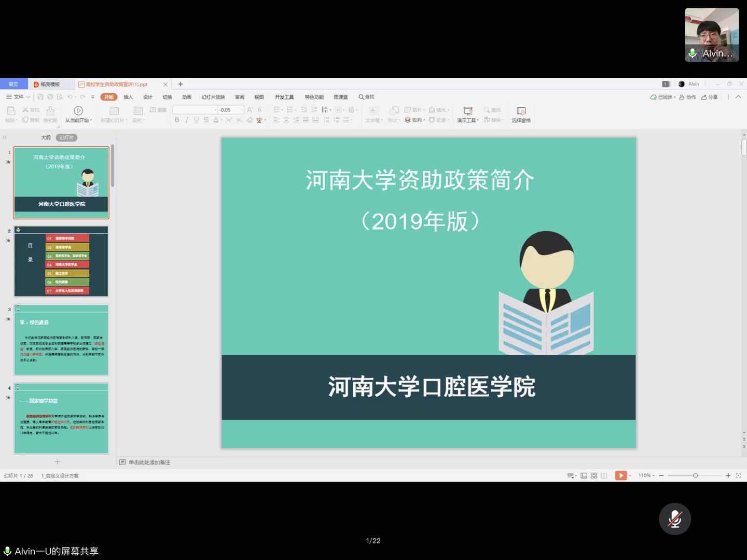
Task: Click the text box 文本框 icon
Action: [x=374, y=110]
